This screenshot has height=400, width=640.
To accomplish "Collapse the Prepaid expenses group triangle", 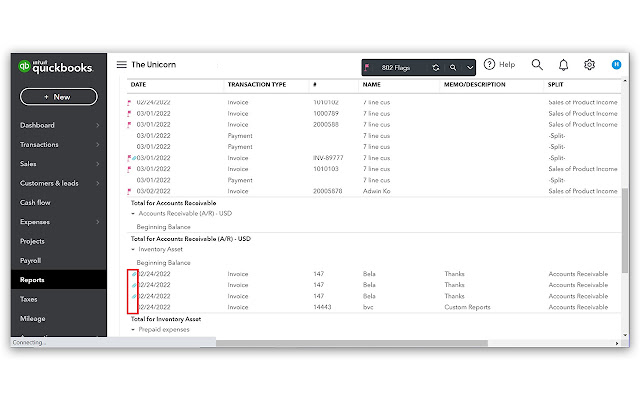I will click(133, 329).
